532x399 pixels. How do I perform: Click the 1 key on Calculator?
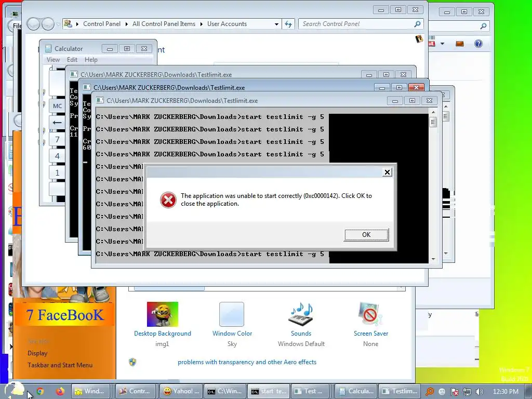click(57, 172)
